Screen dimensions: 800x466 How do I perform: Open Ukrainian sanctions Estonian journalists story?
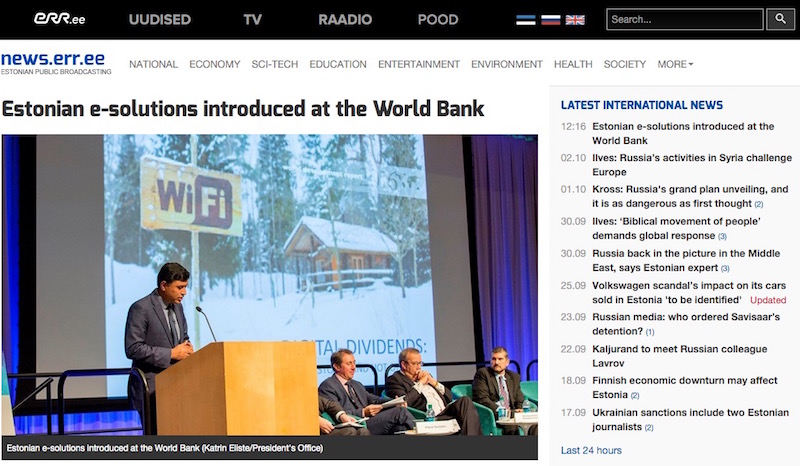(x=690, y=420)
